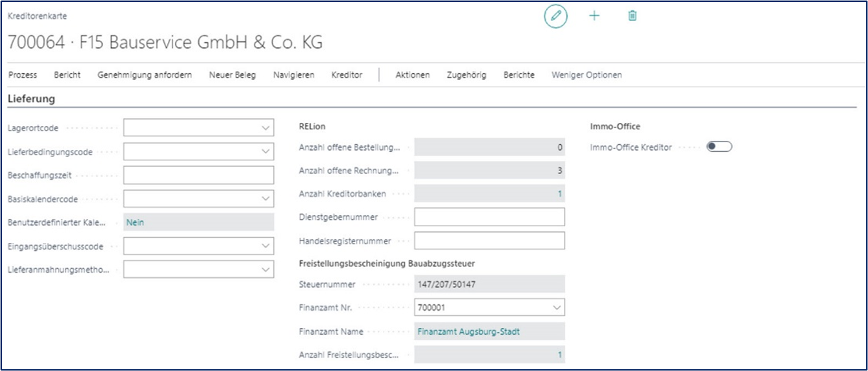The height and width of the screenshot is (371, 868).
Task: Collapse the Lieferung section header
Action: (x=31, y=99)
